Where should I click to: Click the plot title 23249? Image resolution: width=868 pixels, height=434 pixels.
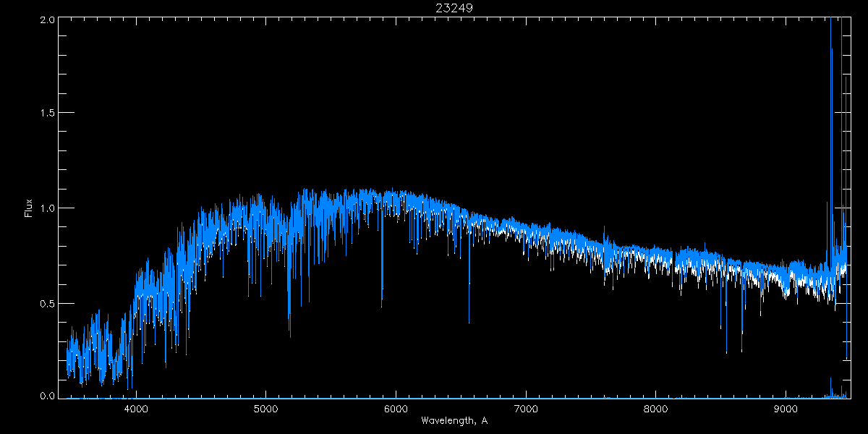(x=454, y=8)
